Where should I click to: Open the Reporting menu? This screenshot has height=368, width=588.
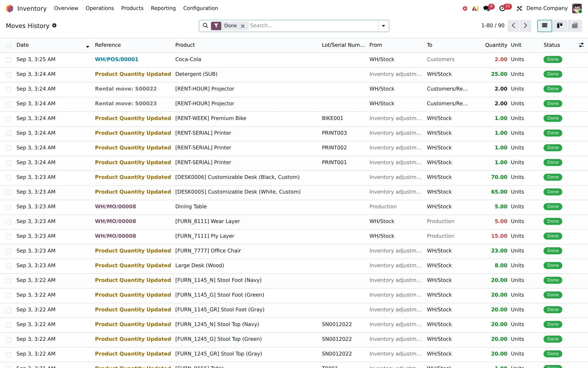(x=163, y=8)
